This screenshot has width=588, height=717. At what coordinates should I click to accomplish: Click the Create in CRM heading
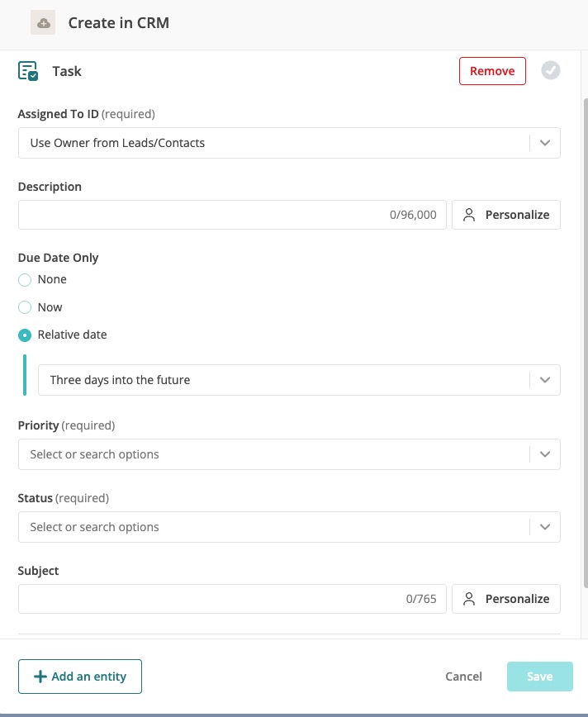[118, 23]
